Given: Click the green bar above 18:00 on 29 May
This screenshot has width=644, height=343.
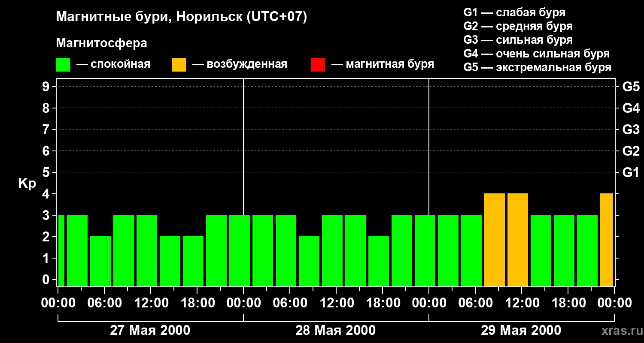Looking at the screenshot, I should (564, 250).
